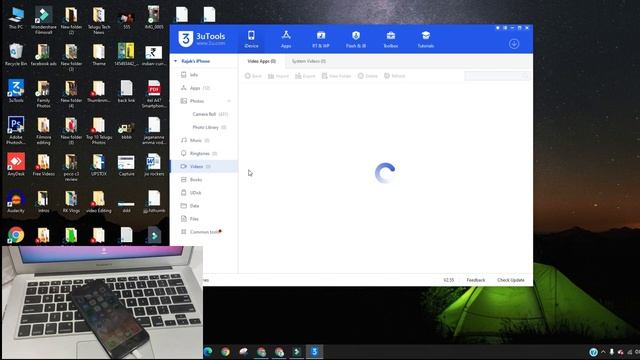Viewport: 640px width, 360px height.
Task: Switch to the Video Apps tab
Action: 262,61
